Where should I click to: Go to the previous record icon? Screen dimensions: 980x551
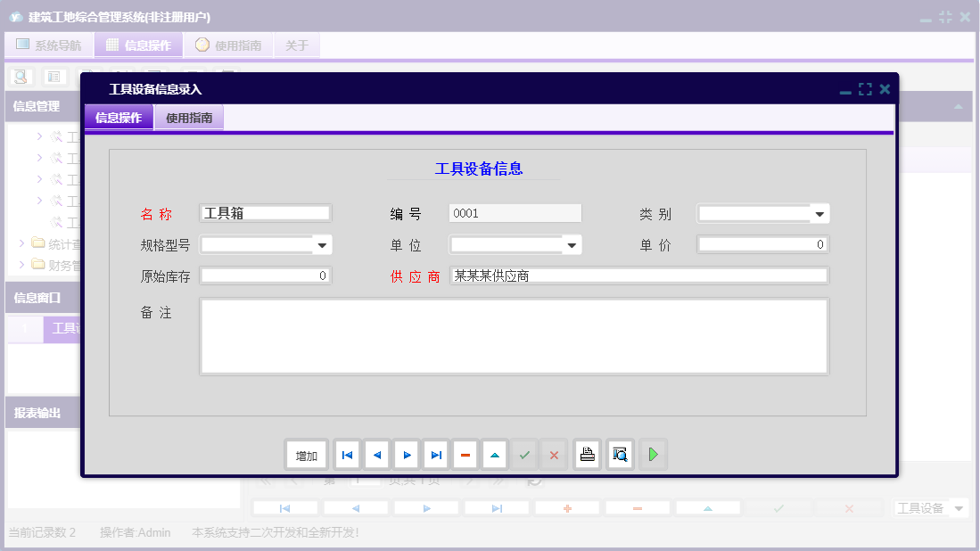376,454
